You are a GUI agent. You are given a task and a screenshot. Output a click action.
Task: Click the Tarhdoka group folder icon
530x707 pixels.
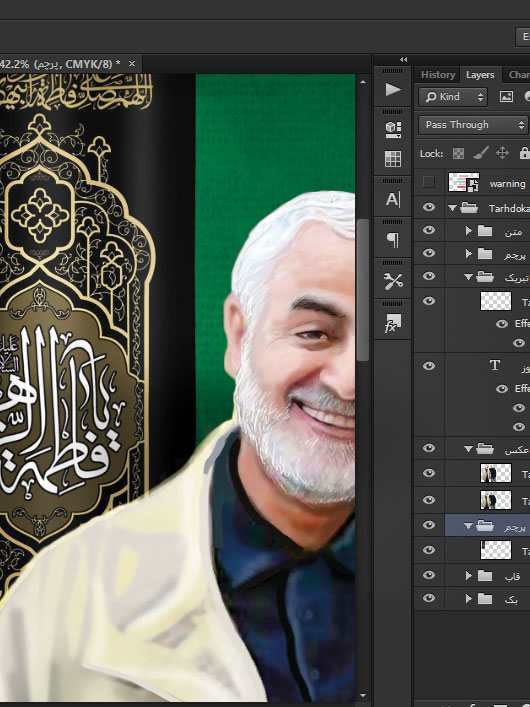[469, 208]
